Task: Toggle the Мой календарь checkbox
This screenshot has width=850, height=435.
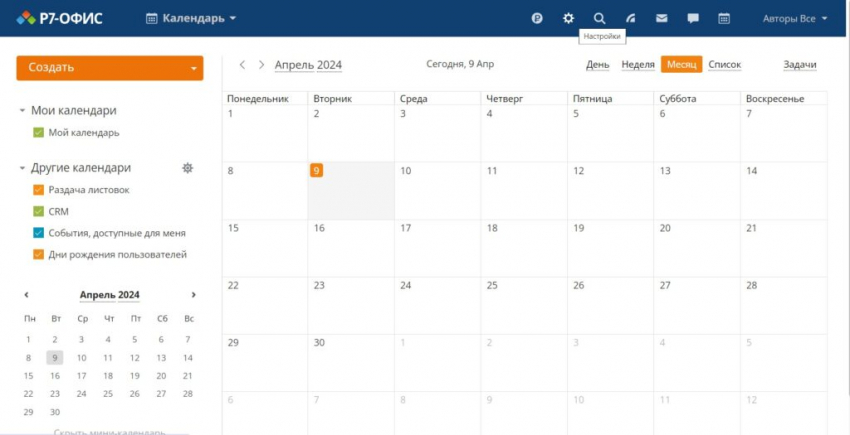Action: [x=38, y=132]
